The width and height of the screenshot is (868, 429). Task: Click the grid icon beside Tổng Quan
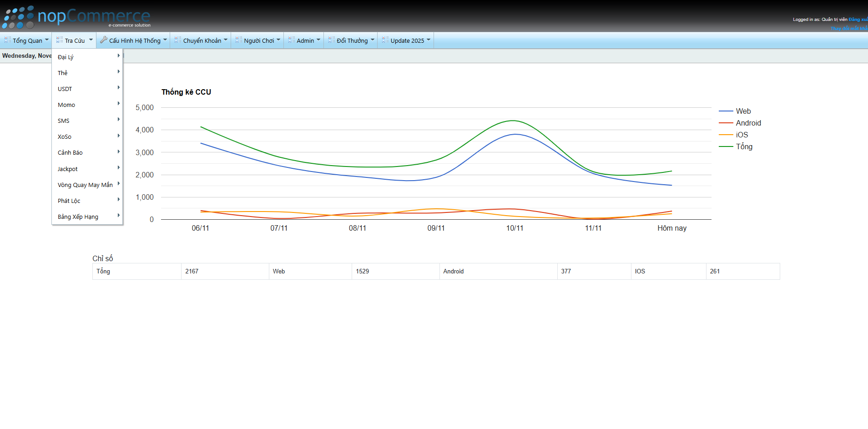[8, 40]
